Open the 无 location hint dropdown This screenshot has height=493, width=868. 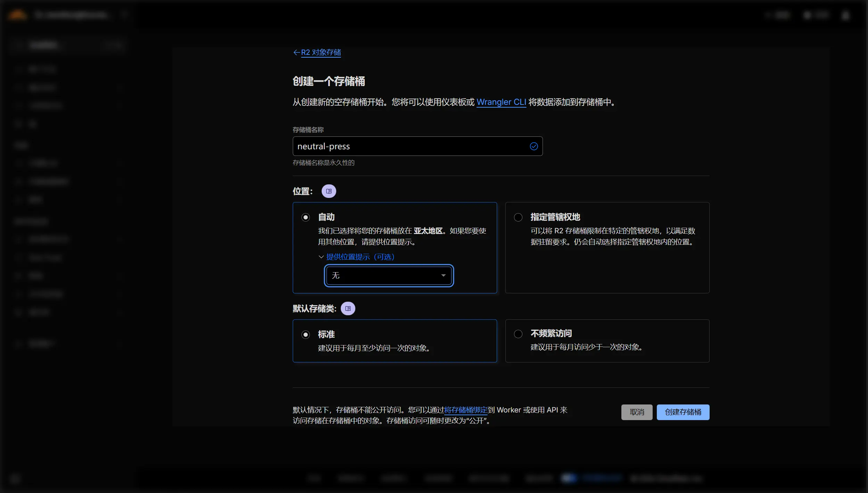[388, 275]
